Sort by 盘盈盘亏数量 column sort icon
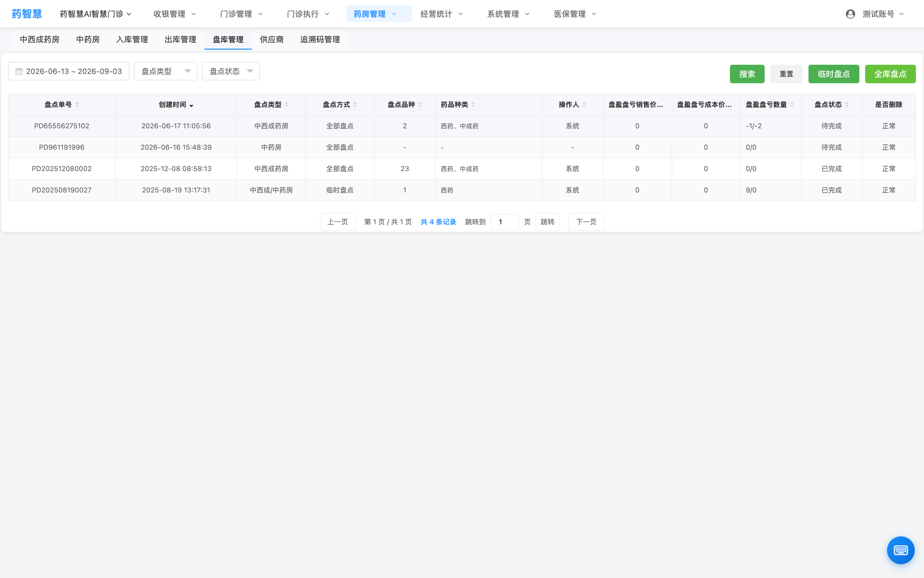Screen dimensions: 924x578 click(792, 105)
